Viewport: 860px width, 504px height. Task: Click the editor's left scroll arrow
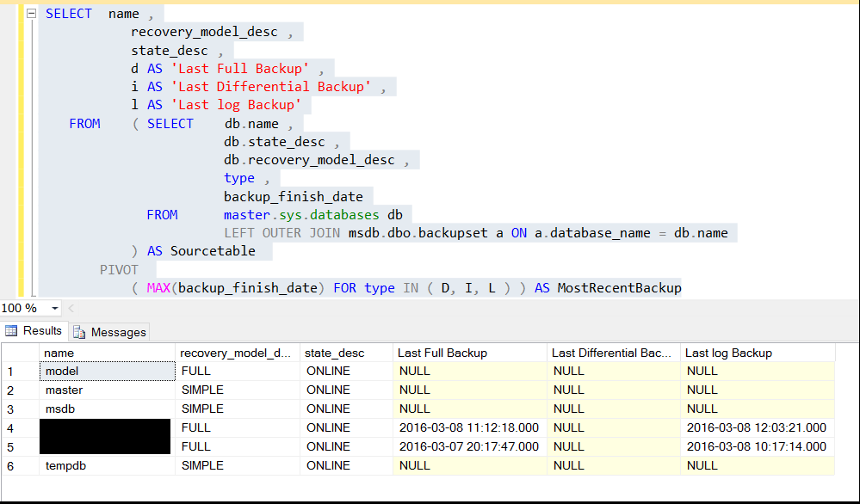(71, 308)
